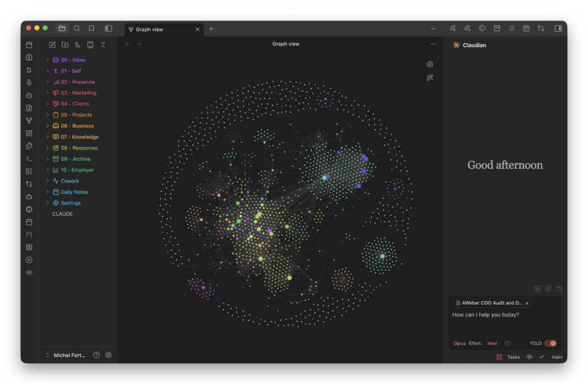Expand the 07 - Knowledge folder

tap(47, 137)
